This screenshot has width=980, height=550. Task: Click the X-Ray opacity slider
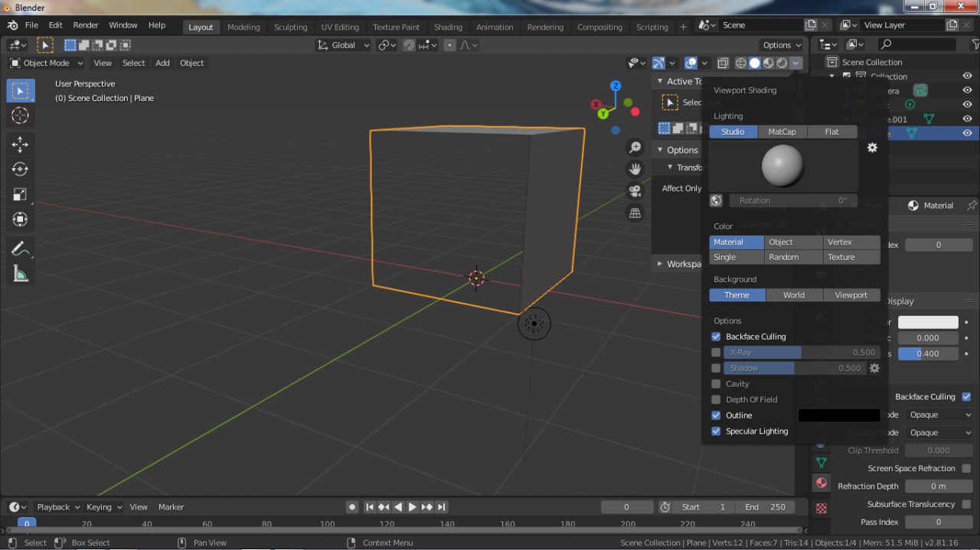[802, 353]
